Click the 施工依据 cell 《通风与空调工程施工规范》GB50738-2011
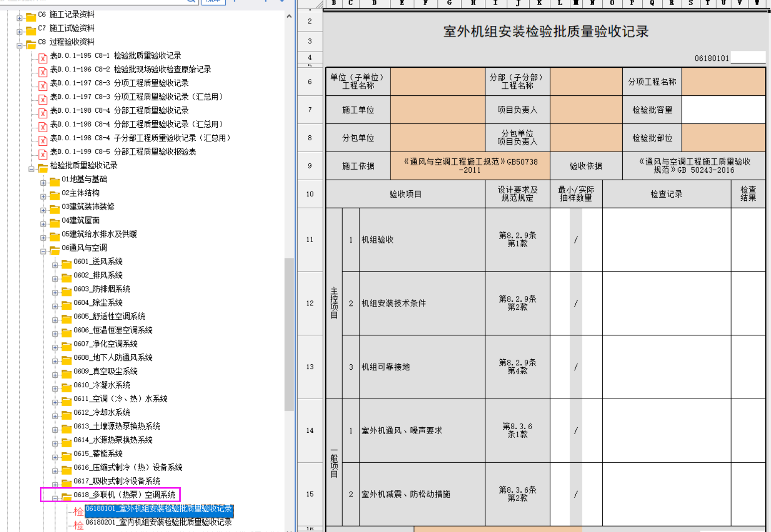 tap(470, 166)
